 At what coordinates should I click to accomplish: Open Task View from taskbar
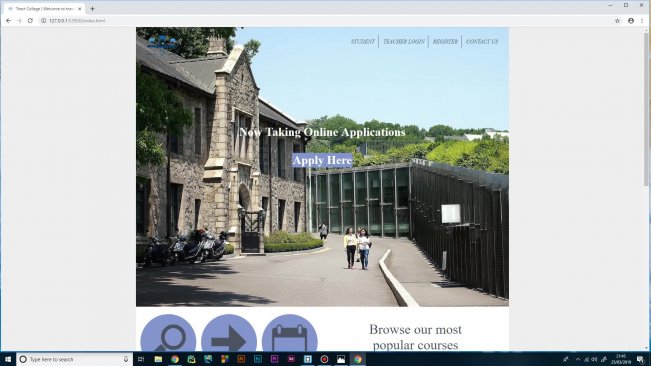141,359
